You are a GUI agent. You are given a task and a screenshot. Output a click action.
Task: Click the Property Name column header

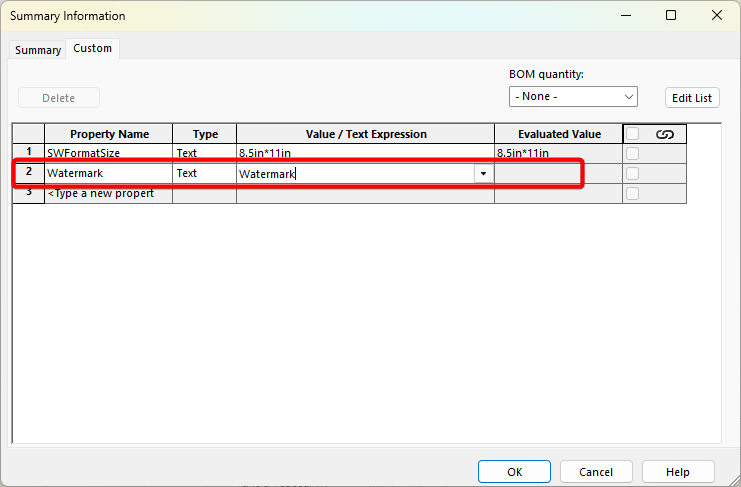click(x=109, y=134)
